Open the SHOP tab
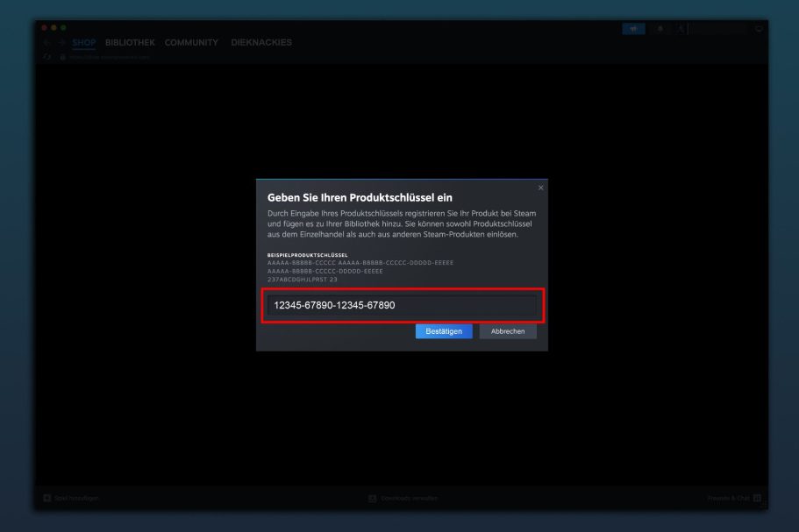Screen dimensions: 799x532 pyautogui.click(x=83, y=43)
